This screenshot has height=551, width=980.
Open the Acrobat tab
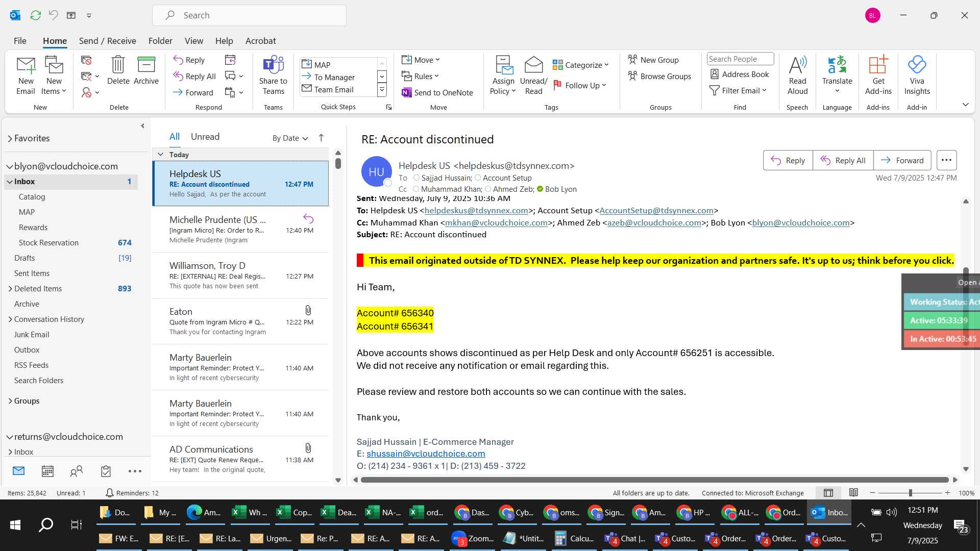coord(260,41)
